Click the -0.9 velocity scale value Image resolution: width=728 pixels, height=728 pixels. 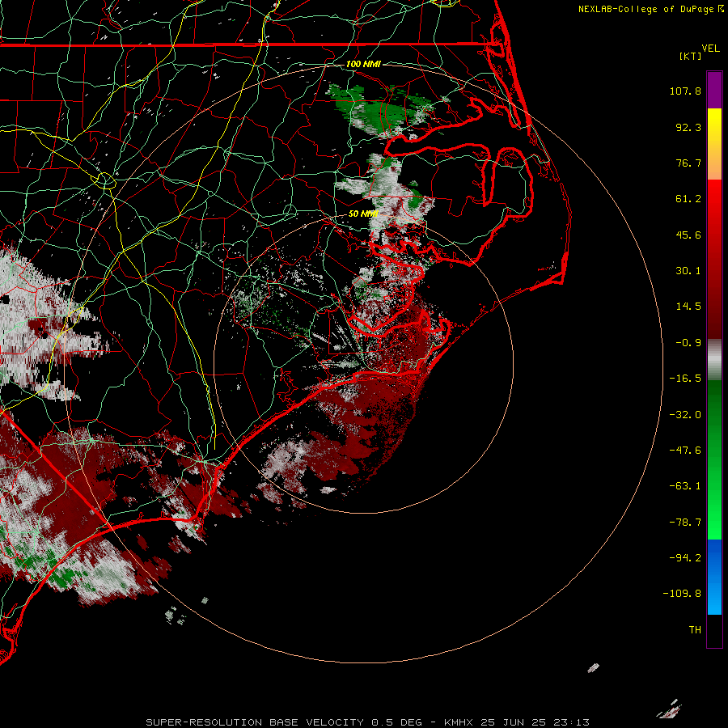[688, 343]
